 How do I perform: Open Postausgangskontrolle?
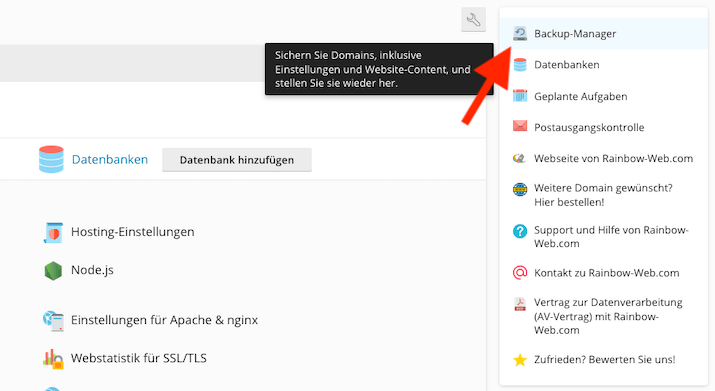(x=589, y=127)
